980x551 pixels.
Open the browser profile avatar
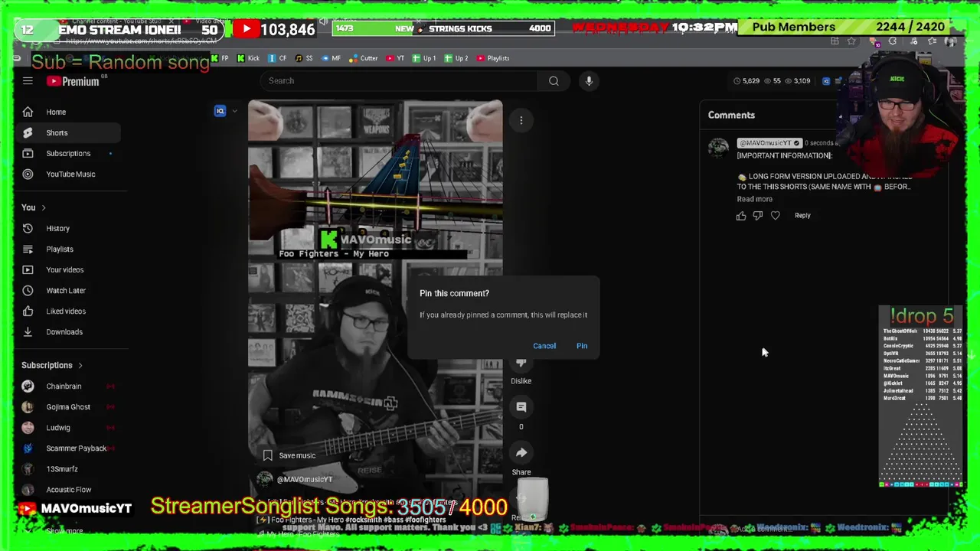point(949,41)
